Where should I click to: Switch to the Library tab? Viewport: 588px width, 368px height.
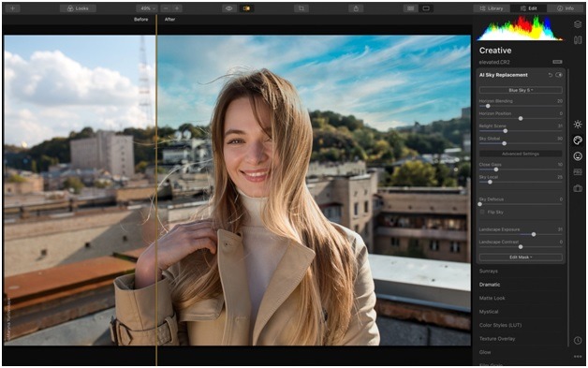pyautogui.click(x=492, y=8)
